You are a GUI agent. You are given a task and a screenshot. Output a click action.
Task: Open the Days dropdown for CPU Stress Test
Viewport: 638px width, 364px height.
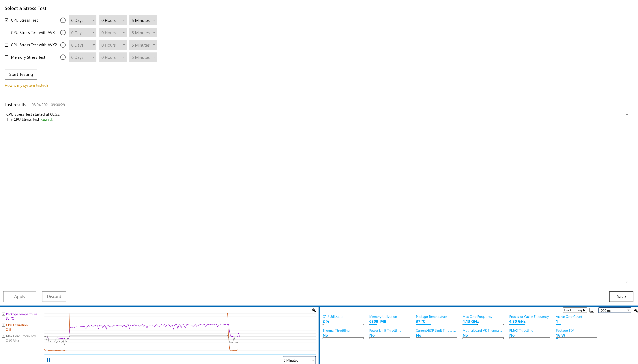[x=83, y=20]
